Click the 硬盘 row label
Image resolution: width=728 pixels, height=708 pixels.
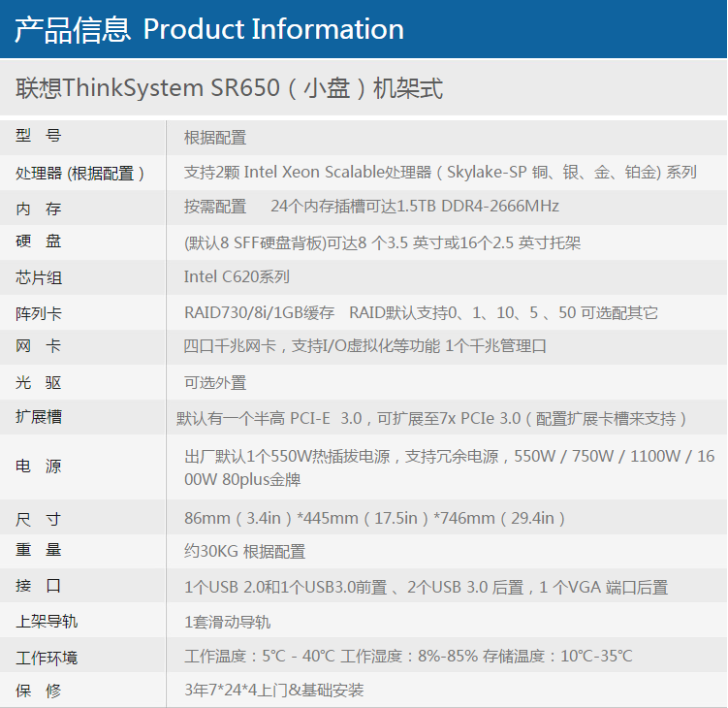pos(39,241)
